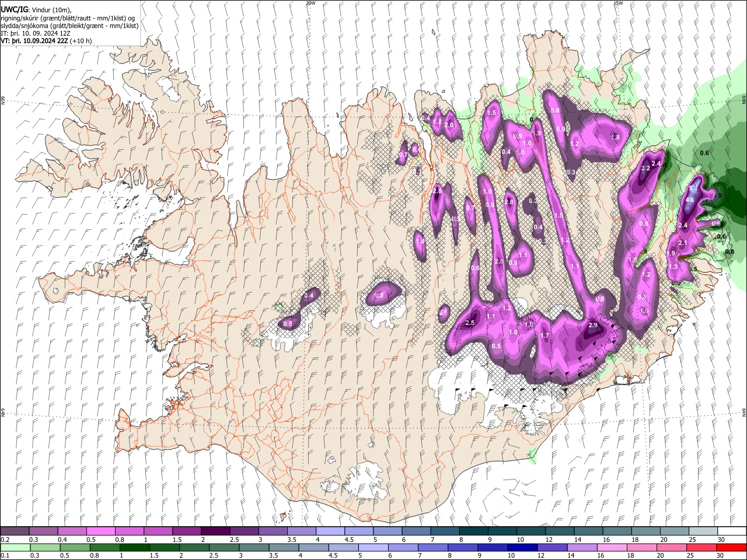Click the '30' label in rain legend row
The image size is (747, 560).
tap(721, 555)
